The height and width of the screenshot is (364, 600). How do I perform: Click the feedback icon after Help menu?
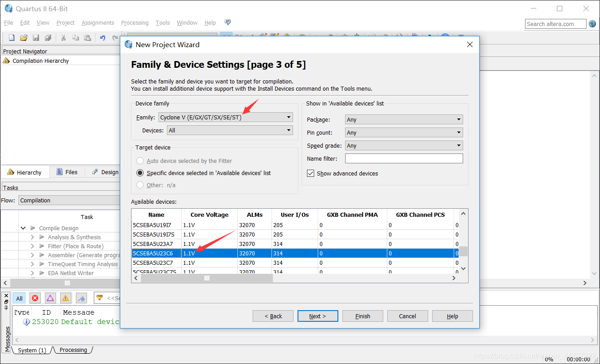228,22
